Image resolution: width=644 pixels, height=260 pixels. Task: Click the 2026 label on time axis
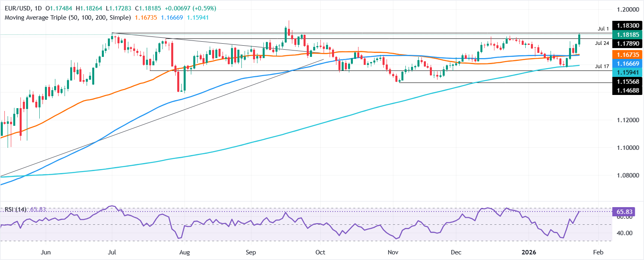529,252
